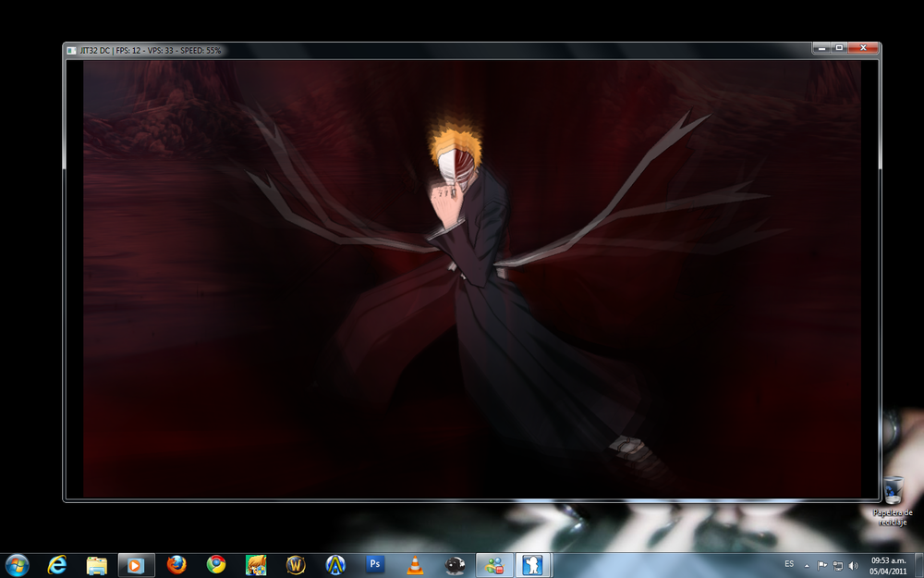Close the JIT32 DC emulator window
This screenshot has width=924, height=578.
(863, 48)
